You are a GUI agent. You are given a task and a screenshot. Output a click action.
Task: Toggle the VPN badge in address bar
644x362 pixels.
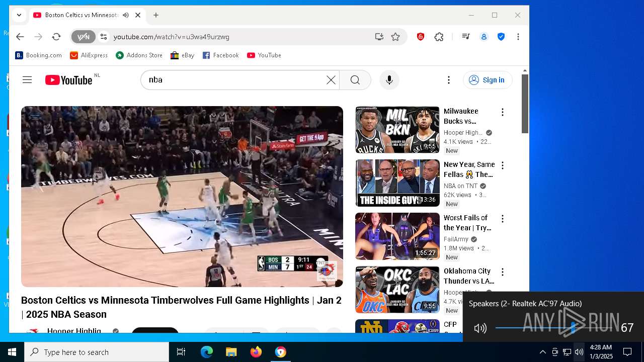[83, 37]
